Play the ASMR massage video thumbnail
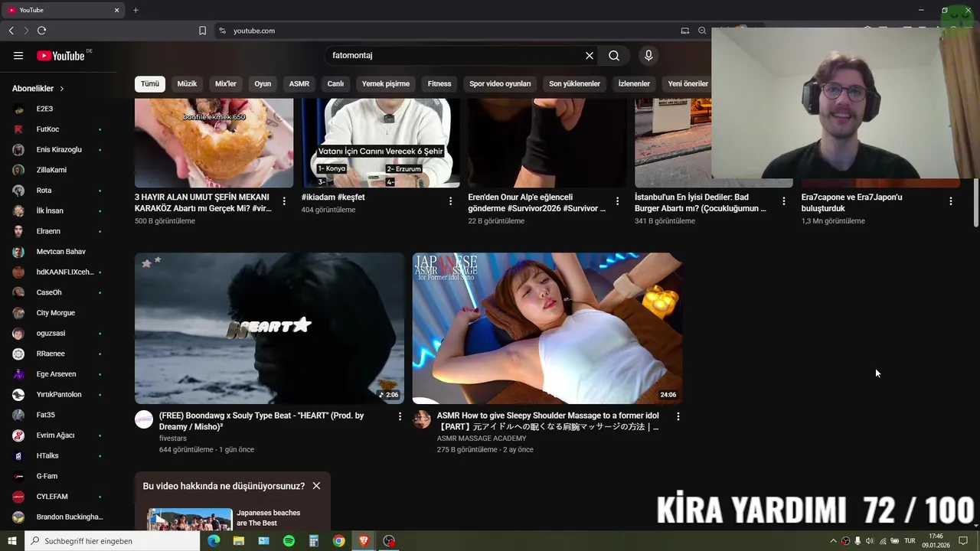This screenshot has width=980, height=551. click(x=547, y=328)
